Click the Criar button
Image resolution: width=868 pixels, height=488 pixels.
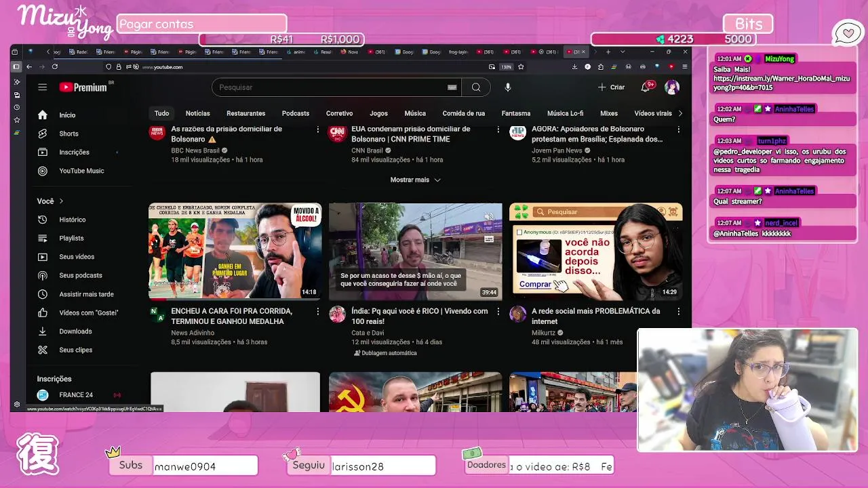611,87
